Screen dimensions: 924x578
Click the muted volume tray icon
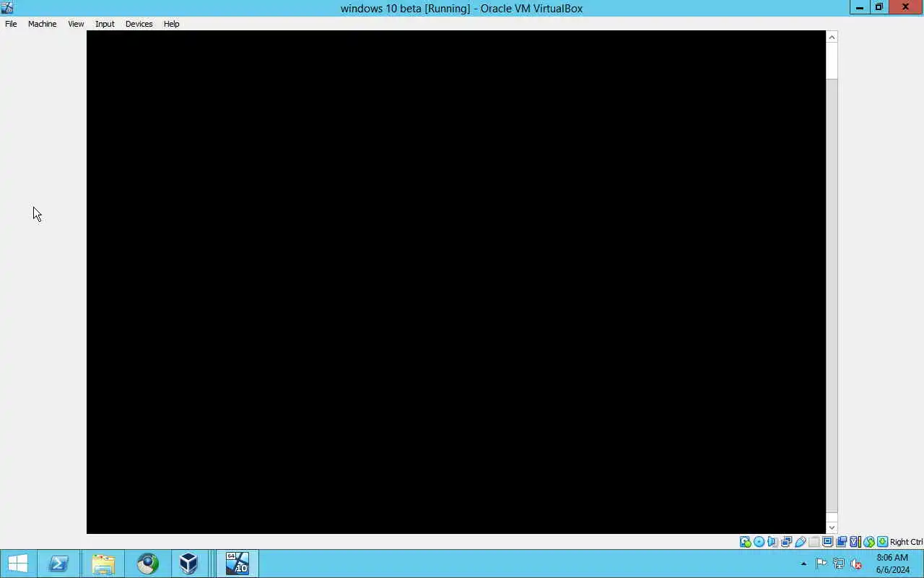[856, 564]
